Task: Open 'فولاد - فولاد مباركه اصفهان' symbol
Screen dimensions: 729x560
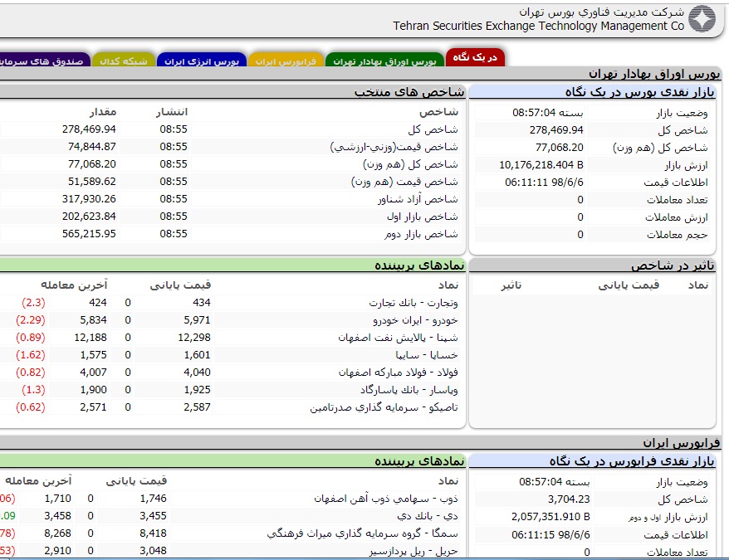Action: (x=398, y=373)
